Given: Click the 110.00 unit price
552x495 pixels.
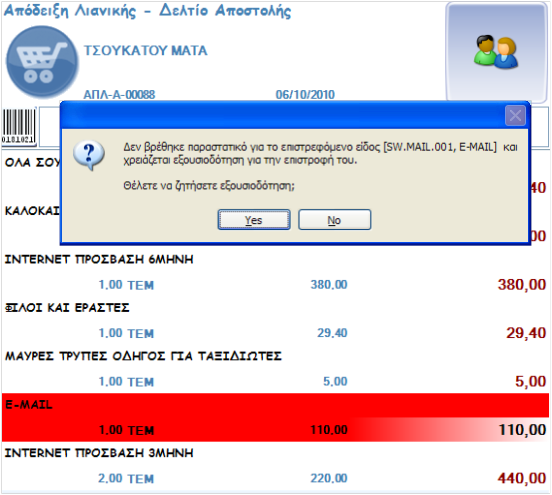Looking at the screenshot, I should 329,430.
